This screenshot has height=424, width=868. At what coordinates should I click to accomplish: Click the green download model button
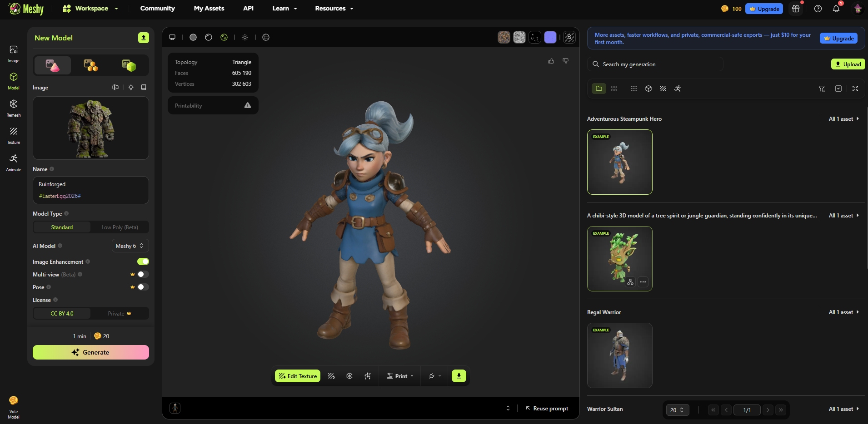459,376
